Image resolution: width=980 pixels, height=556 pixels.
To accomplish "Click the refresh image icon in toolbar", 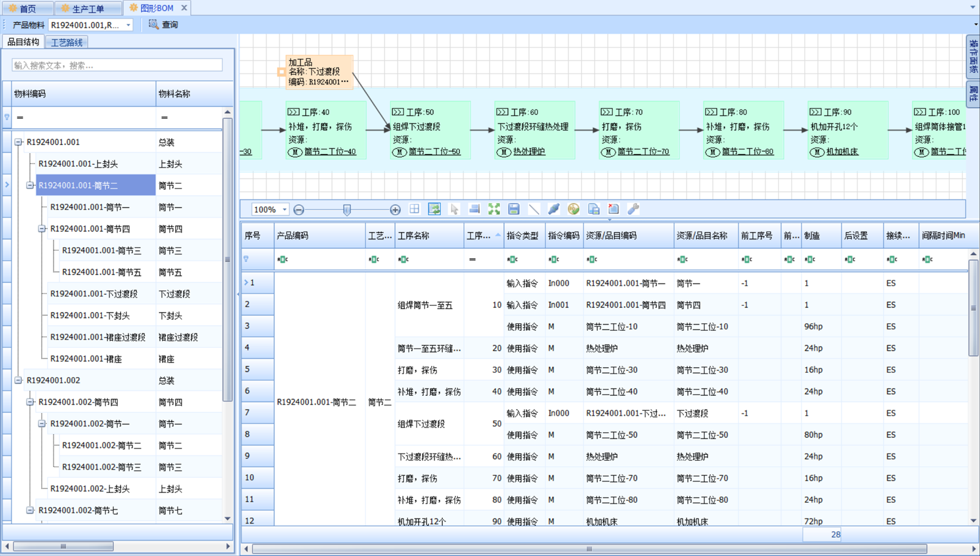I will coord(434,209).
